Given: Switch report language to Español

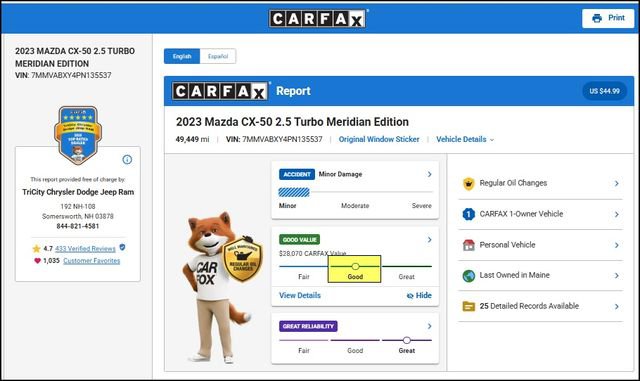Looking at the screenshot, I should tap(218, 56).
